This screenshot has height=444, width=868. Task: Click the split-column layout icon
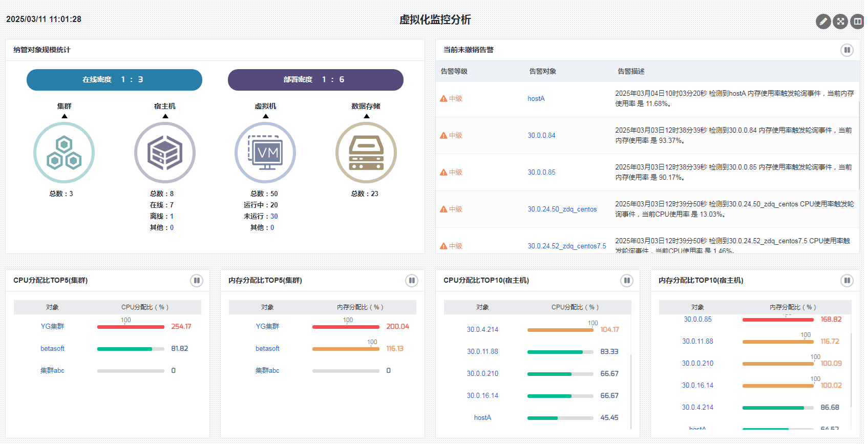coord(857,22)
